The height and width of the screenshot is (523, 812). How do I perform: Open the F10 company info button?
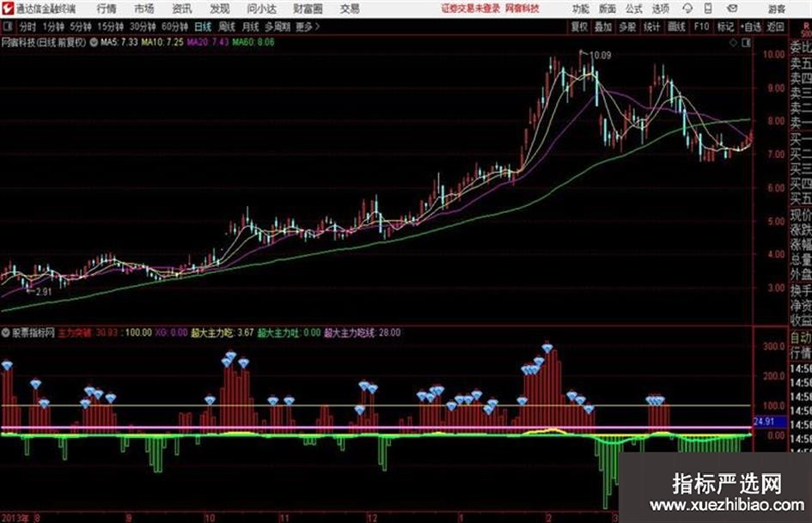701,27
